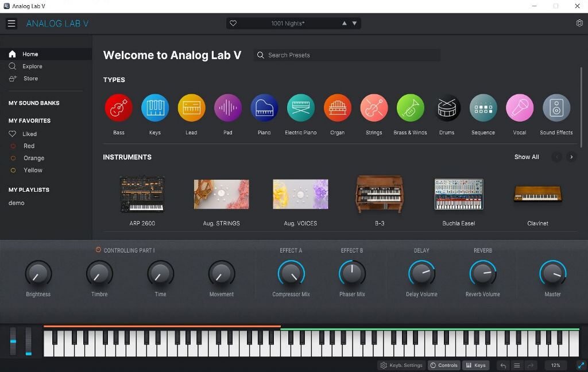The height and width of the screenshot is (372, 588).
Task: Open My Sound Banks
Action: point(34,103)
